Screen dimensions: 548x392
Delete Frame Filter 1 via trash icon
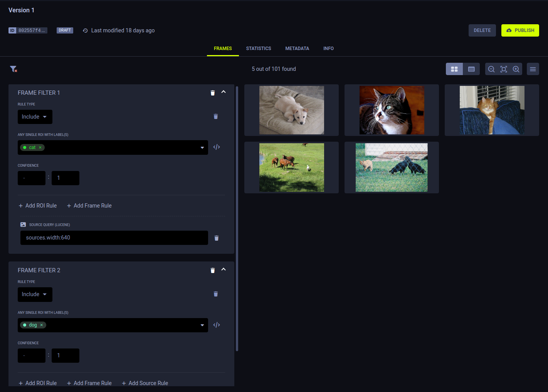[212, 92]
